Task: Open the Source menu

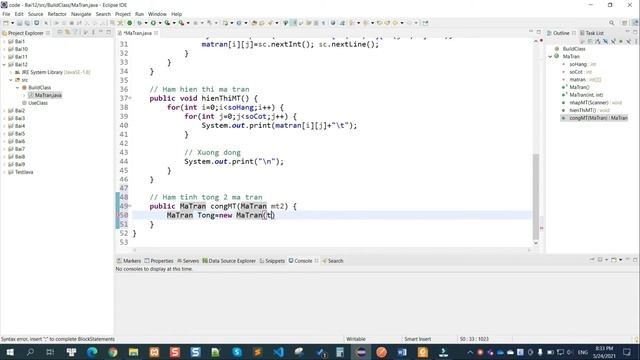Action: (x=36, y=14)
